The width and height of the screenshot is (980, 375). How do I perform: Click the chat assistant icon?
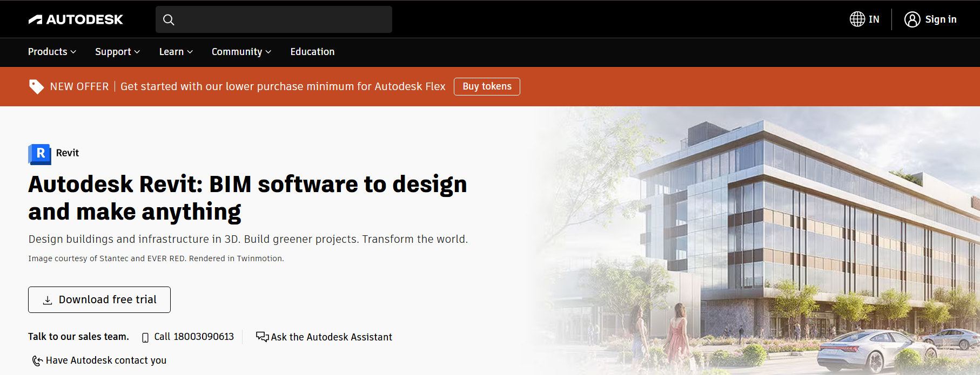point(262,337)
